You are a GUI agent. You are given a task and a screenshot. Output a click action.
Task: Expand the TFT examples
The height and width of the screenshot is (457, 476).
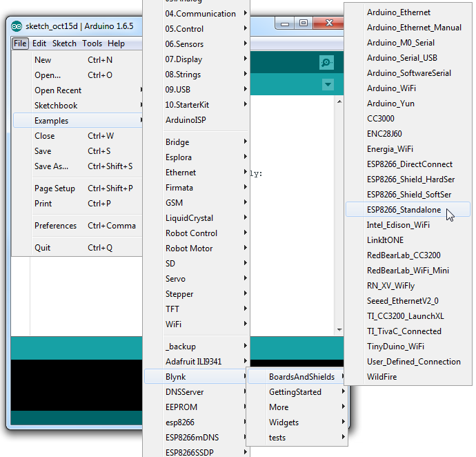pos(197,309)
